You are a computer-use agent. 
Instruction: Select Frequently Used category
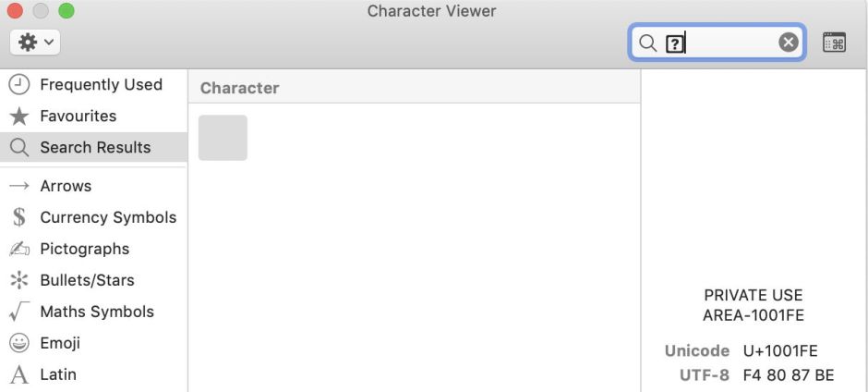[101, 84]
